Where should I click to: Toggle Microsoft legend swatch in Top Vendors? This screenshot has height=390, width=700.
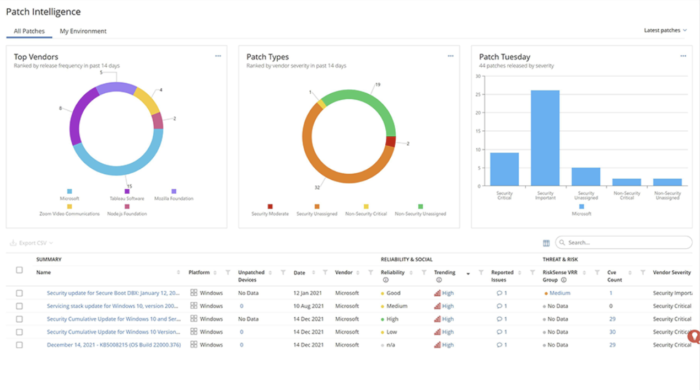70,191
